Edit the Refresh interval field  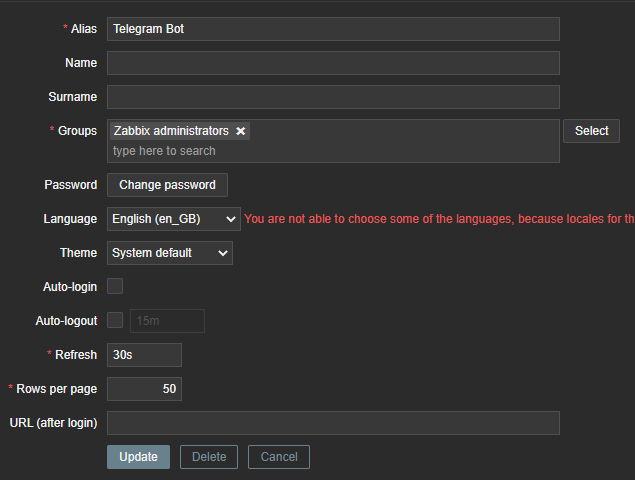pyautogui.click(x=144, y=355)
